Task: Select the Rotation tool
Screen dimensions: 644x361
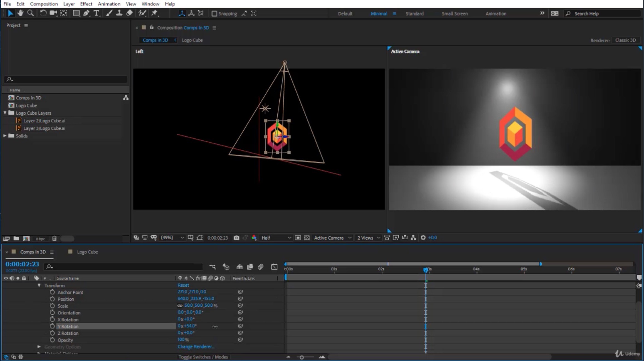Action: [43, 13]
